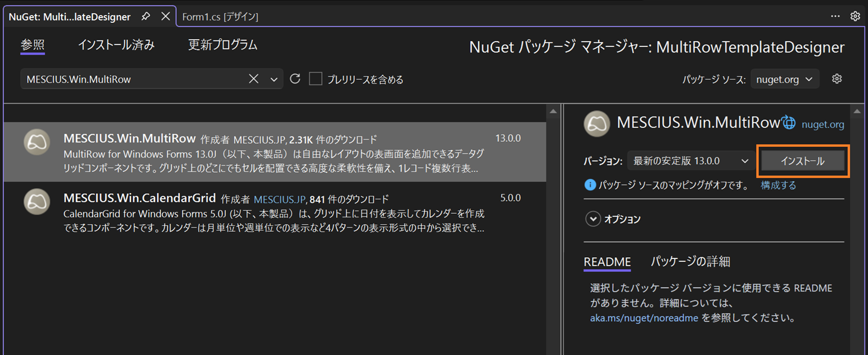The height and width of the screenshot is (355, 868).
Task: Open the search history dropdown arrow
Action: click(274, 79)
